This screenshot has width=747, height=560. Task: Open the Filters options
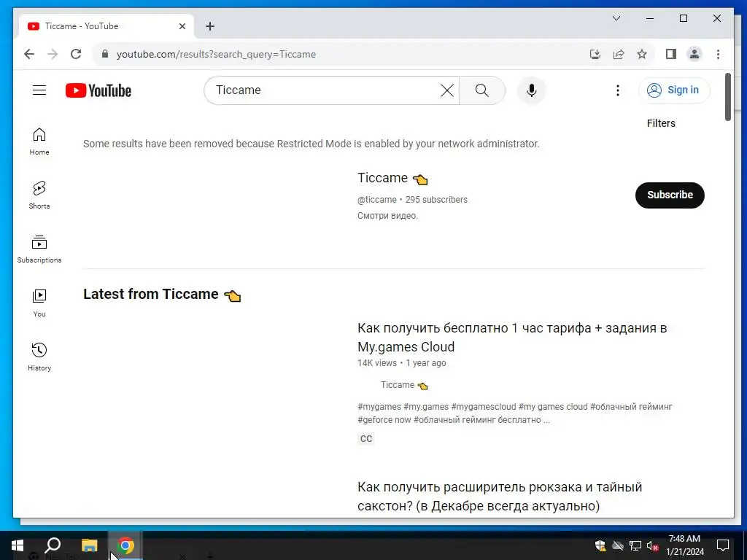661,123
